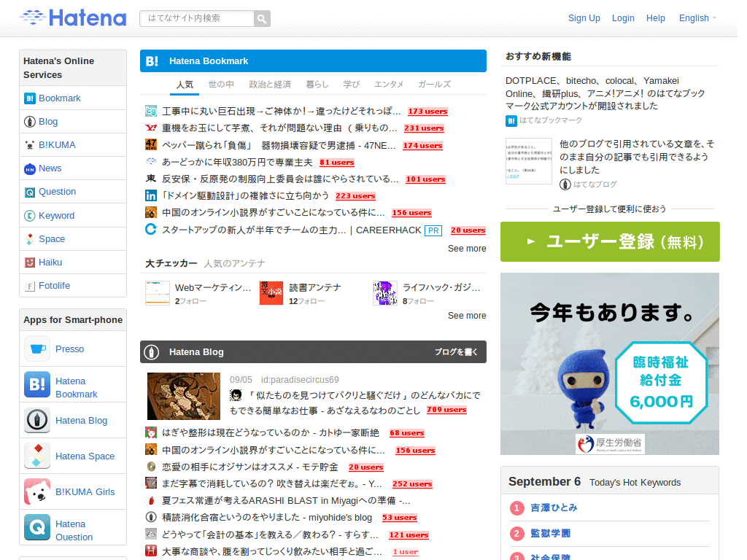Open 工事中に丸い巨石出現 article
747x560 pixels.
pyautogui.click(x=282, y=112)
